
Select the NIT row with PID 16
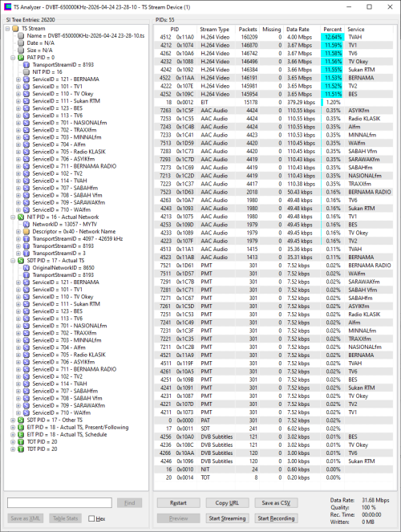(x=273, y=469)
